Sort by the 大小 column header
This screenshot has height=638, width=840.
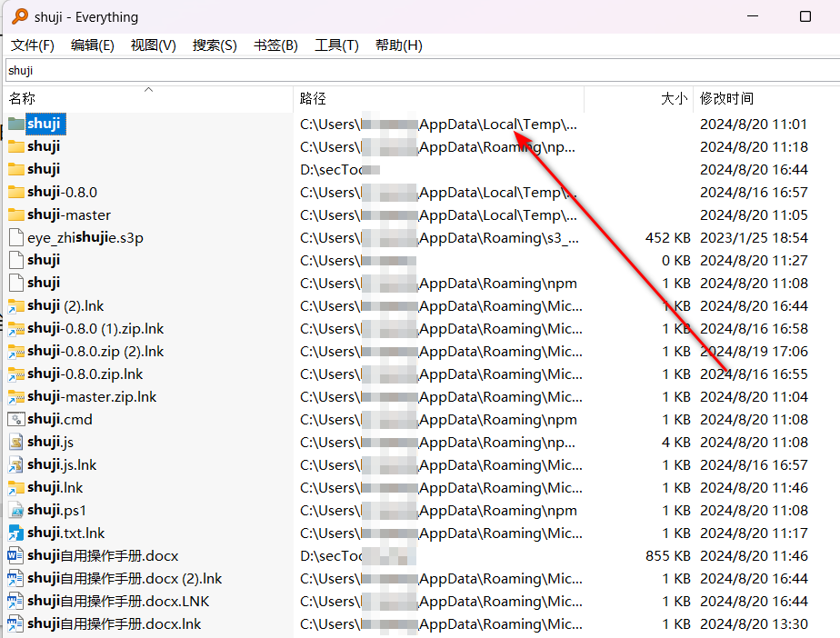(x=638, y=98)
